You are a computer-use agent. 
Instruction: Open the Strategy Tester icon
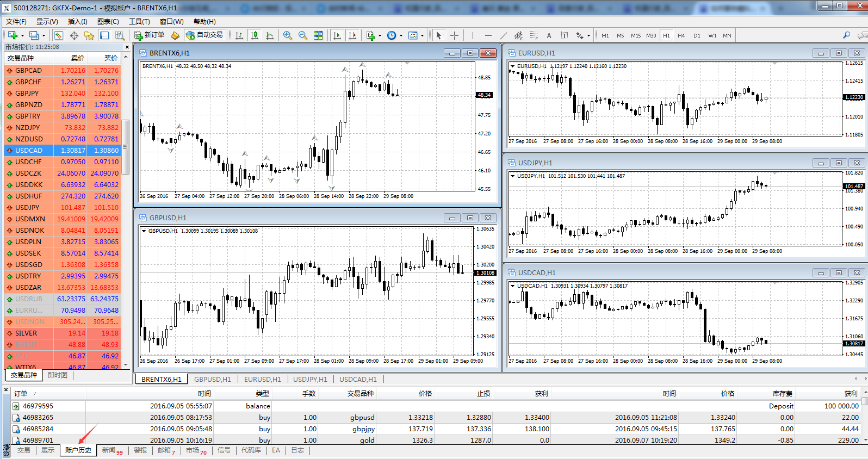(x=120, y=35)
